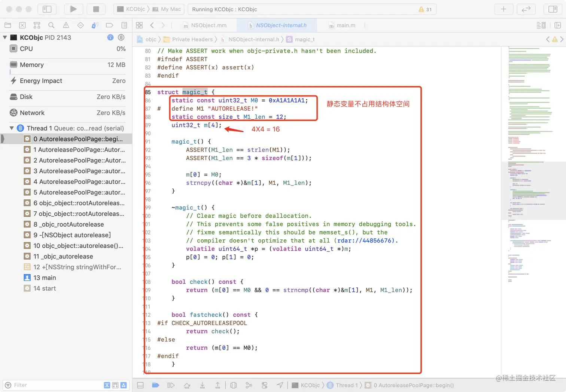Open the Project navigator folder tab
The image size is (566, 392).
[x=7, y=25]
